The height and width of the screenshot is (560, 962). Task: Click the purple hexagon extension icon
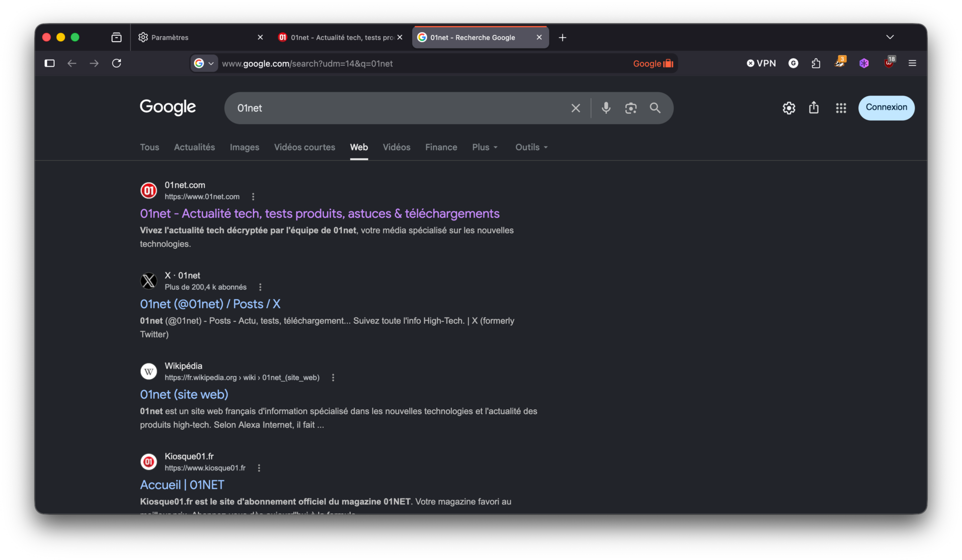click(864, 63)
